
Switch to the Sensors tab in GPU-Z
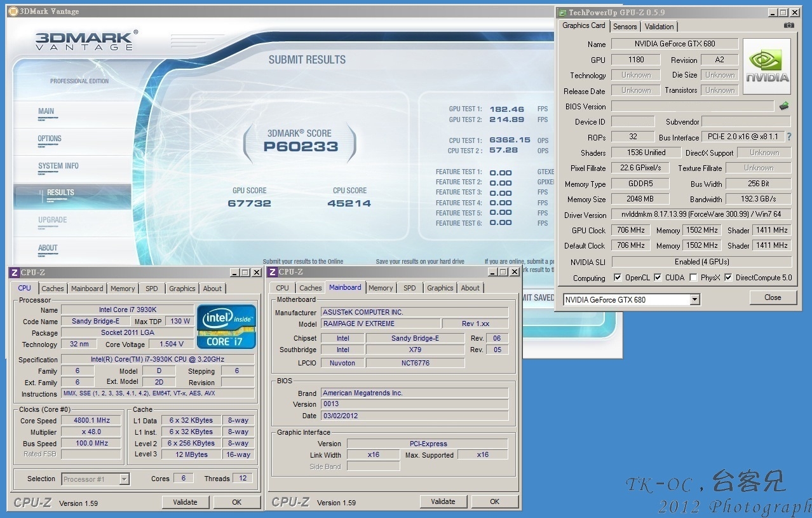[625, 27]
